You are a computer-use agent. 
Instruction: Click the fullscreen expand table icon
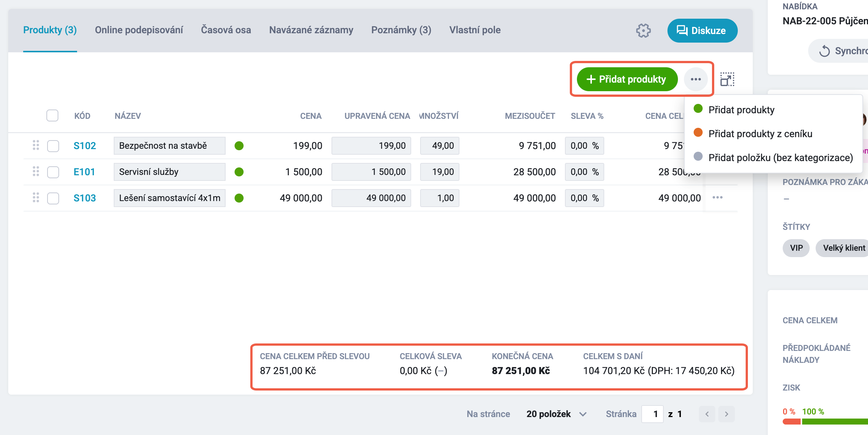(x=727, y=79)
